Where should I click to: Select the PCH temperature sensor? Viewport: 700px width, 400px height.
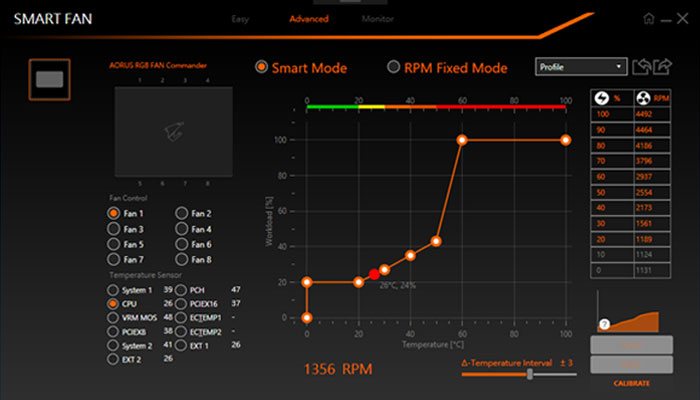pyautogui.click(x=181, y=289)
